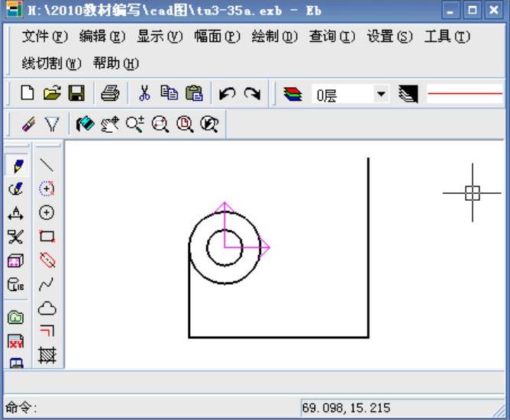Click the layer control stack icon
510x420 pixels.
[292, 94]
